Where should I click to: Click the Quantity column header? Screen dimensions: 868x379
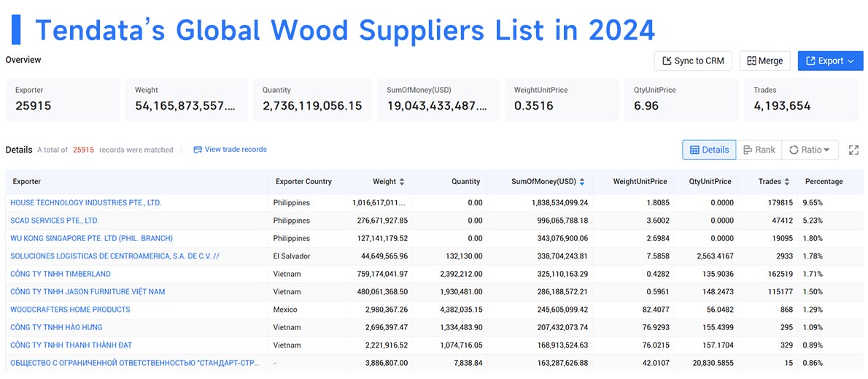point(465,181)
